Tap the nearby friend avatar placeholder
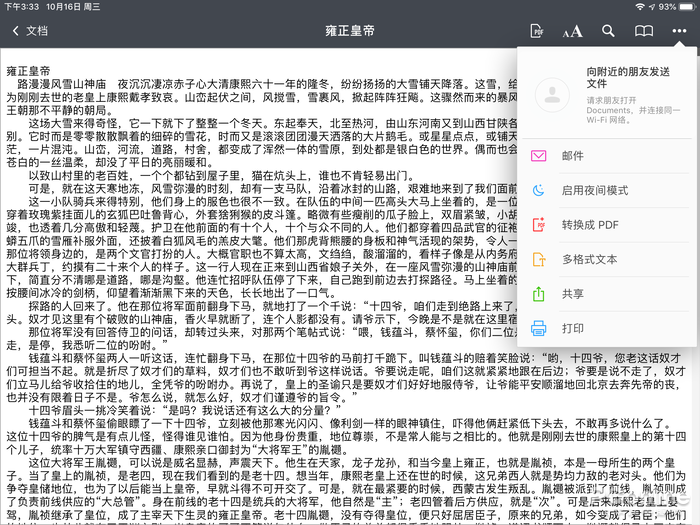The height and width of the screenshot is (525, 700). [552, 95]
